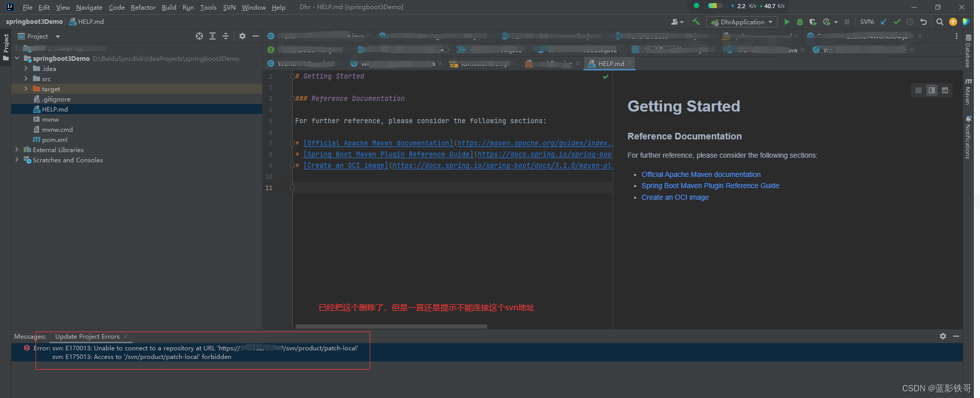The height and width of the screenshot is (398, 980).
Task: Expand External Libraries node
Action: point(17,150)
